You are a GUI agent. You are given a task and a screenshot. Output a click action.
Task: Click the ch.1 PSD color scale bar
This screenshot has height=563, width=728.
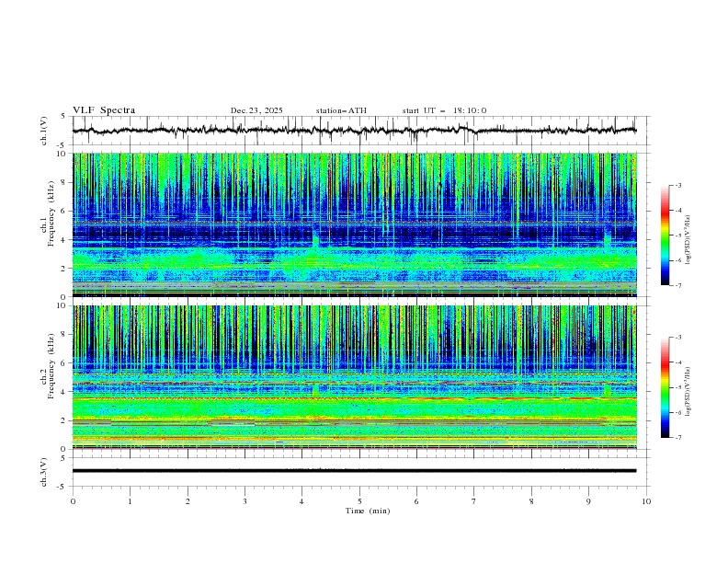click(x=665, y=236)
